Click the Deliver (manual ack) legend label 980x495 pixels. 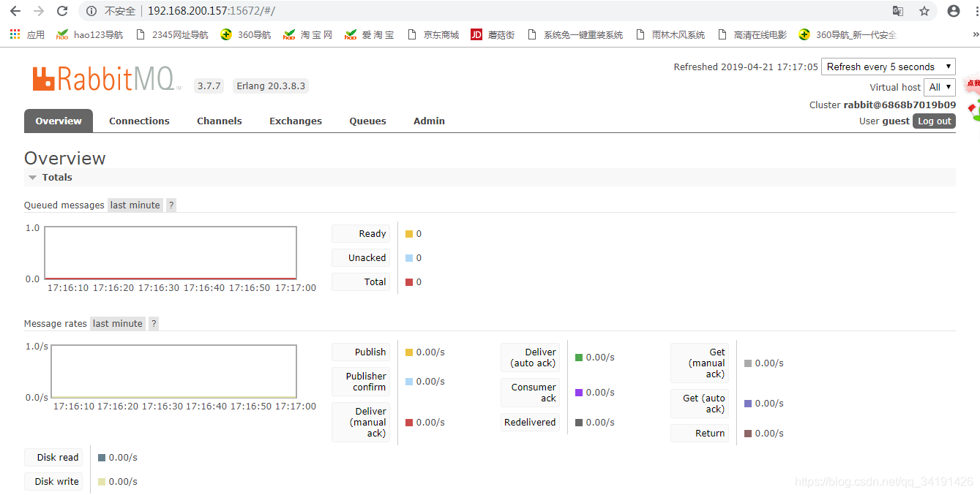pyautogui.click(x=361, y=423)
